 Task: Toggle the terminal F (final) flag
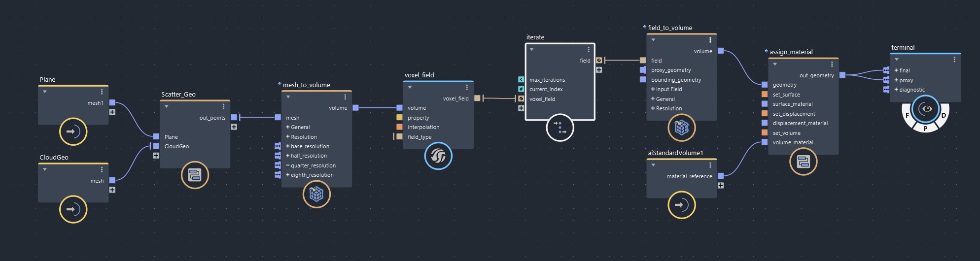[x=908, y=115]
